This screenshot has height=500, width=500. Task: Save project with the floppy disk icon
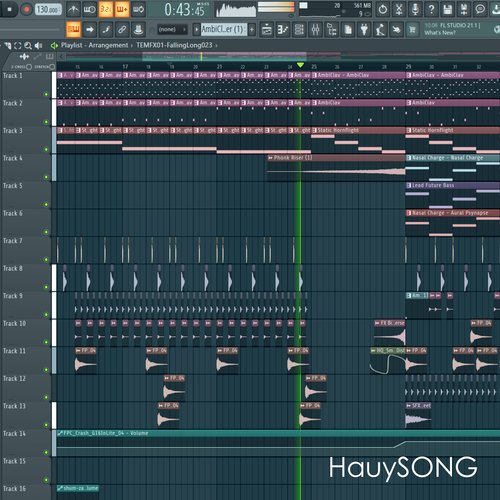(448, 9)
